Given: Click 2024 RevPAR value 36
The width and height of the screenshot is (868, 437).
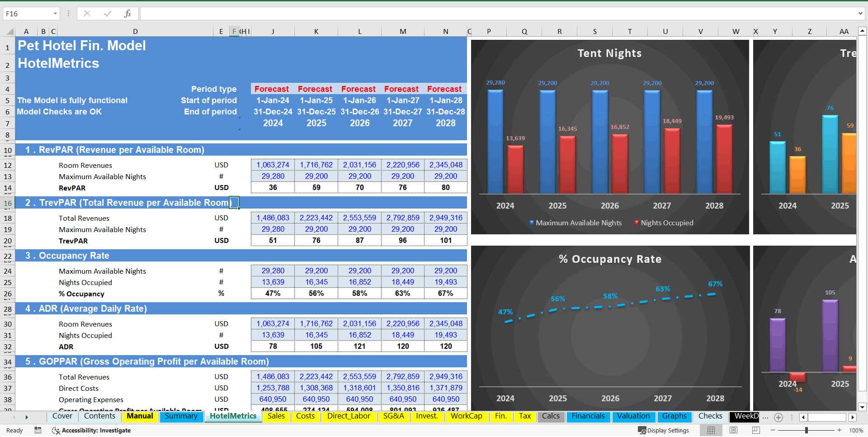Looking at the screenshot, I should click(x=273, y=188).
